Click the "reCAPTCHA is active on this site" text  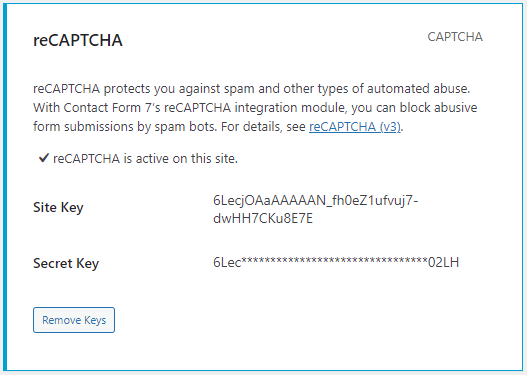pyautogui.click(x=145, y=159)
